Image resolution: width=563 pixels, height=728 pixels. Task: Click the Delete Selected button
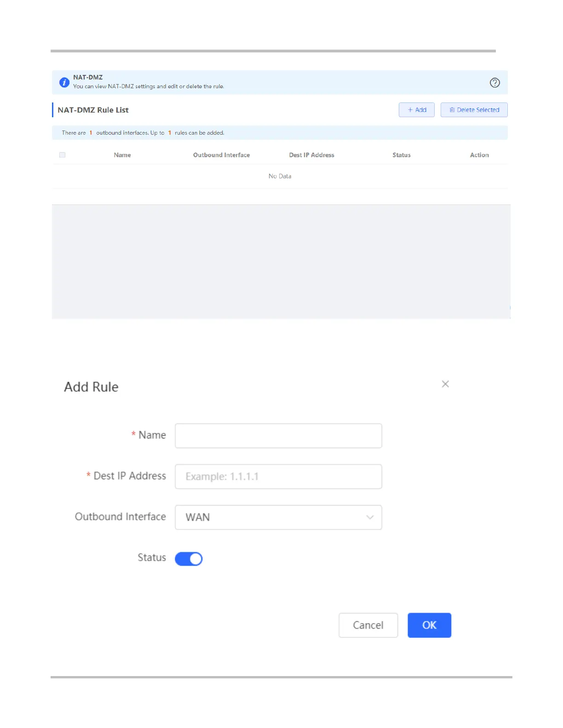pyautogui.click(x=474, y=110)
